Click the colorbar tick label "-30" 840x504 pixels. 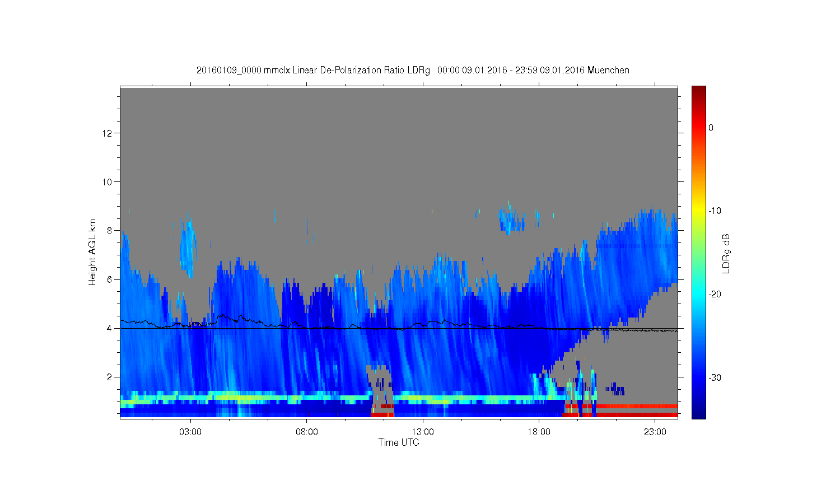715,378
